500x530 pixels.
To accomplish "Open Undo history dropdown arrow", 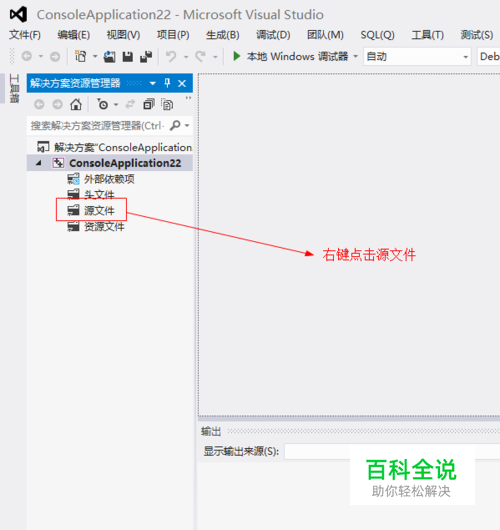I will click(186, 57).
